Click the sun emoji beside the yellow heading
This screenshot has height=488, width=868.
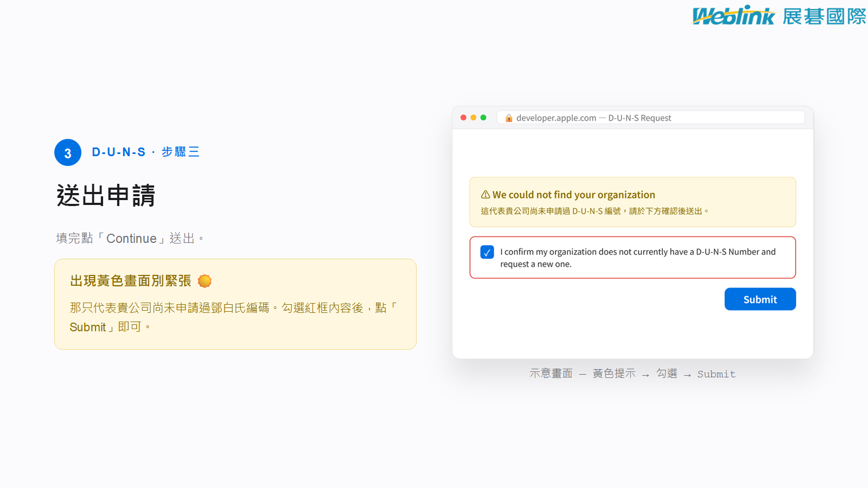[x=205, y=281]
